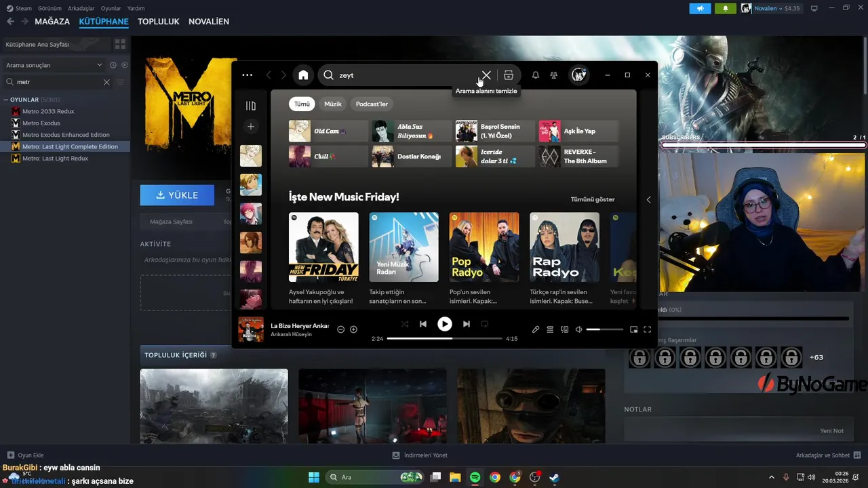The height and width of the screenshot is (488, 868).
Task: Open the Spotify Browse icon beside search
Action: pos(509,75)
